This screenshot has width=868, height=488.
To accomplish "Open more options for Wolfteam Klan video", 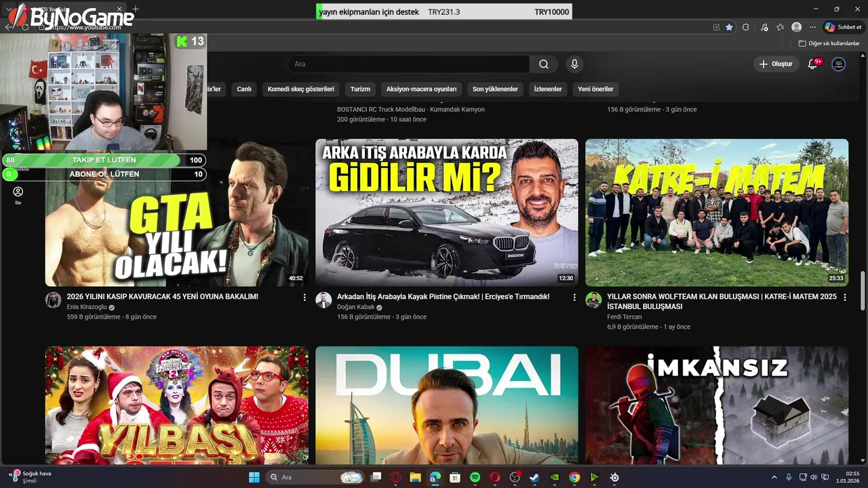I will click(x=844, y=298).
